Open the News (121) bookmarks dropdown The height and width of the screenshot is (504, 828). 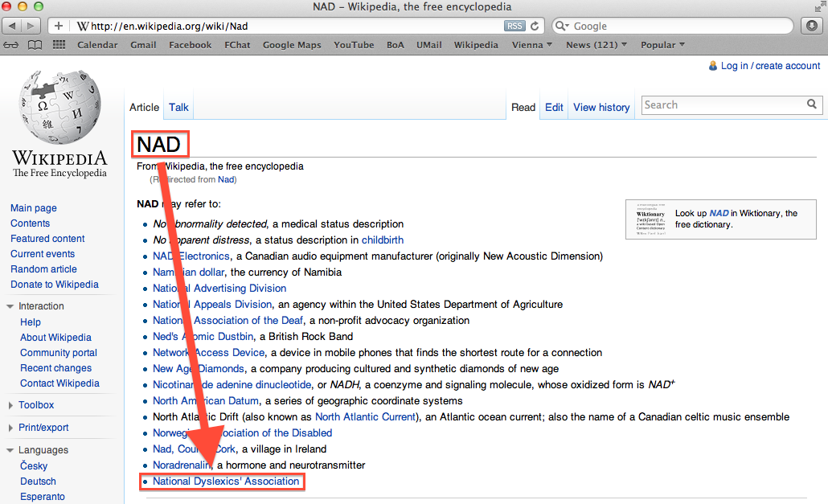tap(596, 45)
